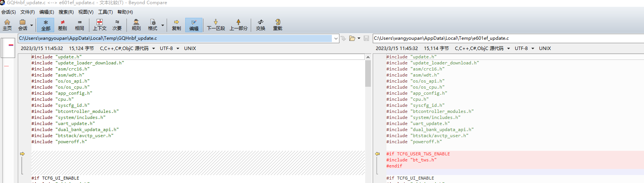
Task: Open the 搜索(R) menu
Action: [x=66, y=12]
